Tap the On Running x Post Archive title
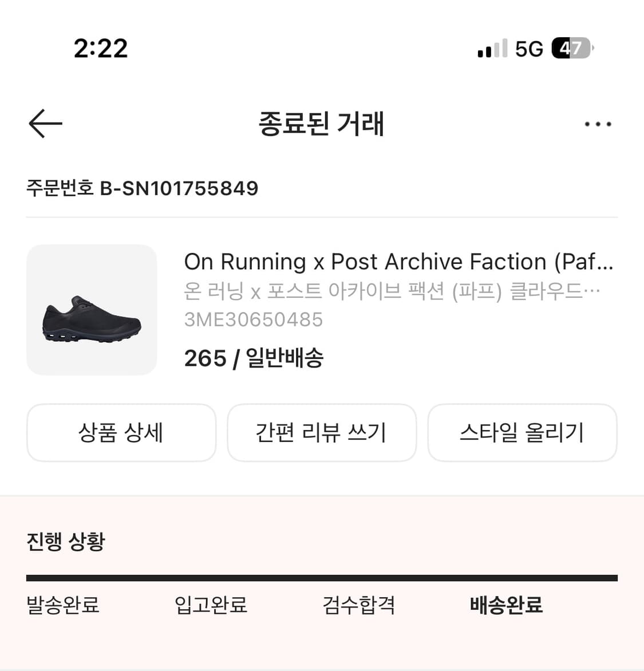644x671 pixels. 398,262
